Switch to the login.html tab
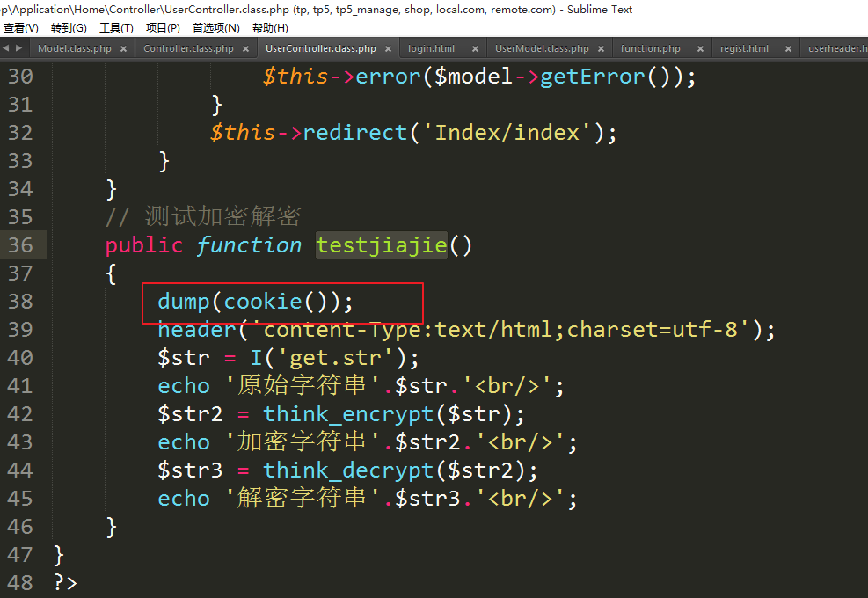The width and height of the screenshot is (868, 598). tap(432, 49)
